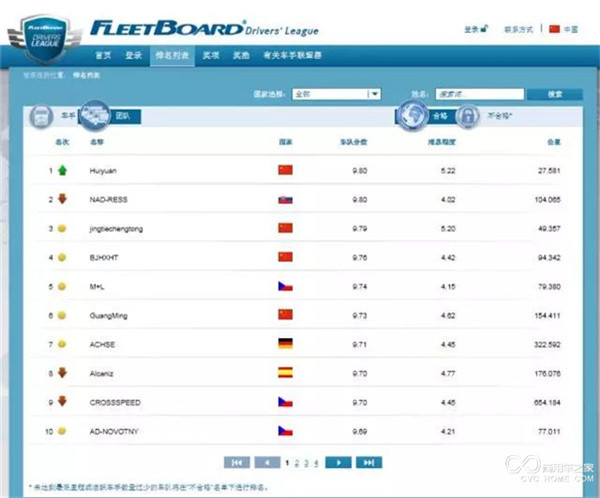Click Spanish flag in Alcaniz row

coord(285,372)
